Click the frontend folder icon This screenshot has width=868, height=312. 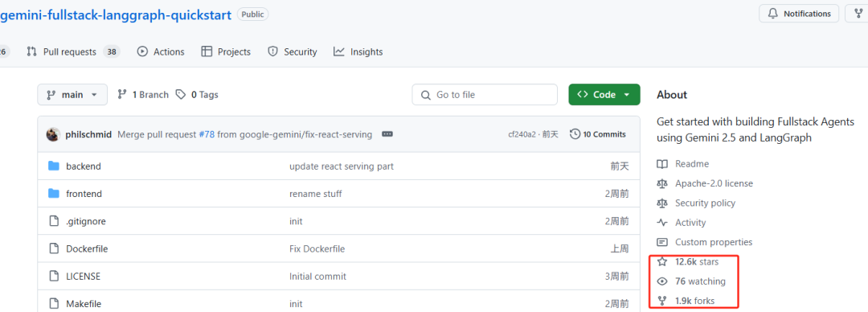click(54, 194)
